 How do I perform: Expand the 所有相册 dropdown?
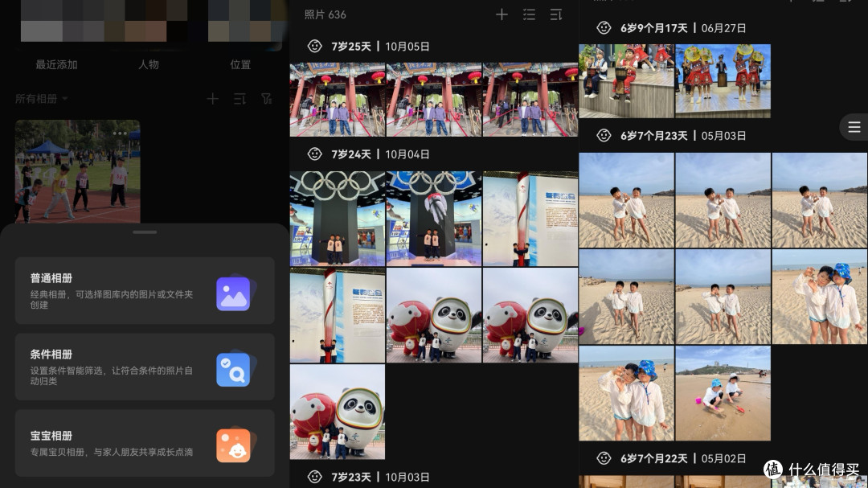41,99
